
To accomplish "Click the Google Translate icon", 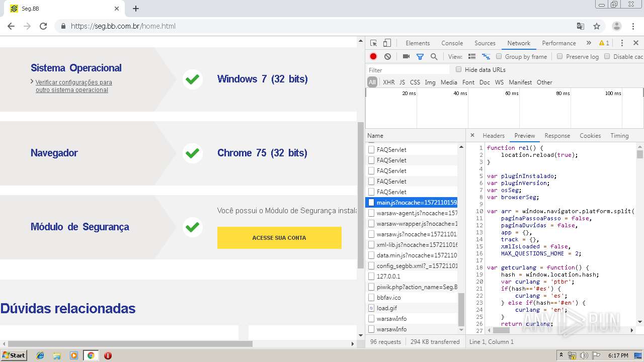I will (x=581, y=26).
